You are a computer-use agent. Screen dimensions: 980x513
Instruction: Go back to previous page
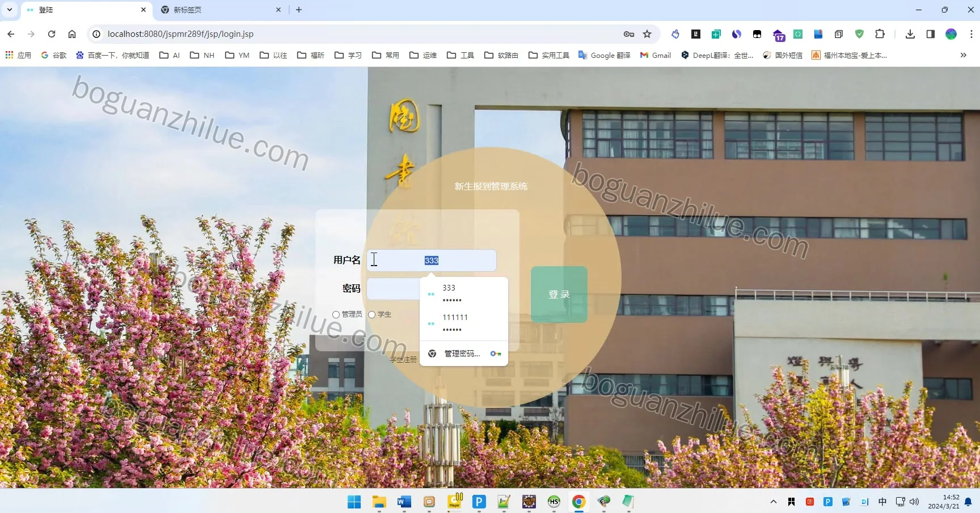click(x=11, y=34)
